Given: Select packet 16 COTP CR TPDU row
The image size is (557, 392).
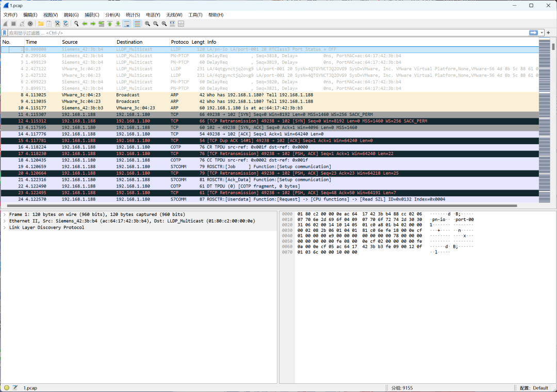Looking at the screenshot, I should (270, 147).
